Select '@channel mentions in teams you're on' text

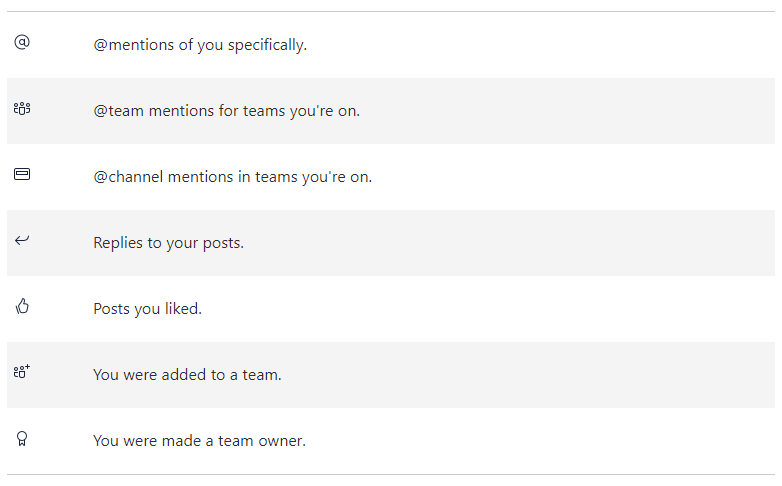[x=233, y=177]
